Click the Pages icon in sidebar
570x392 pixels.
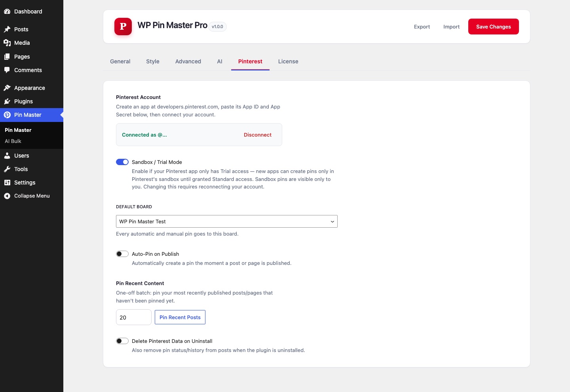(7, 57)
